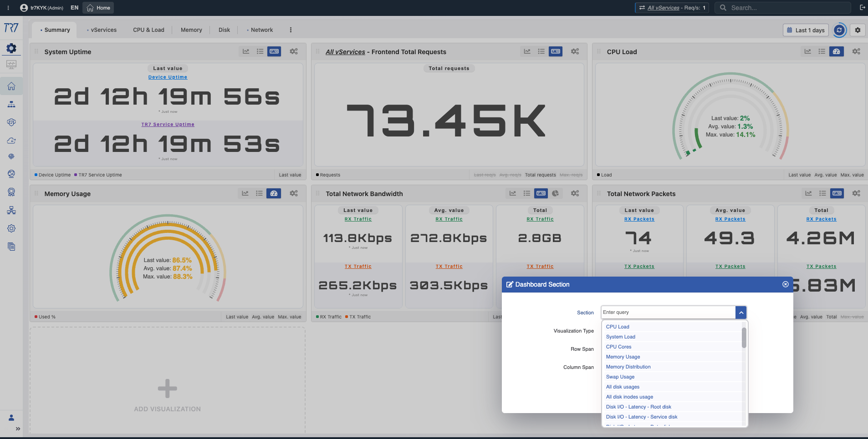Click the top Search field
The width and height of the screenshot is (868, 439).
point(782,8)
